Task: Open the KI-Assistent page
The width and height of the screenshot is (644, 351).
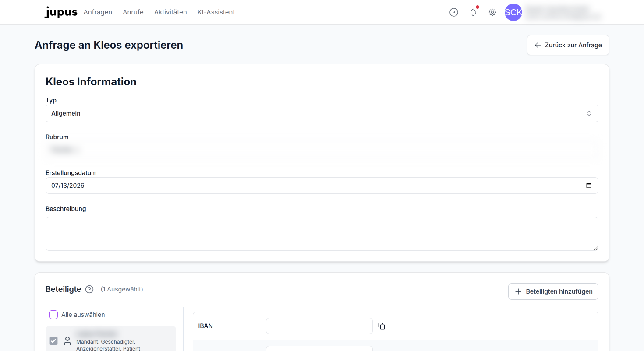Action: pyautogui.click(x=216, y=12)
